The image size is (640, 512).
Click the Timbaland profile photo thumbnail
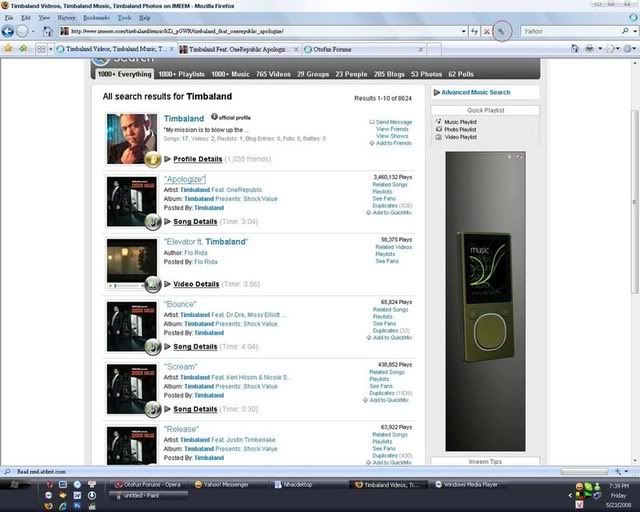pyautogui.click(x=131, y=139)
